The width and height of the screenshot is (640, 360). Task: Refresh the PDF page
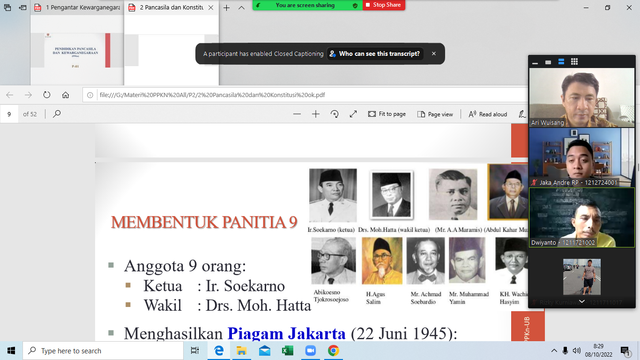coord(47,95)
